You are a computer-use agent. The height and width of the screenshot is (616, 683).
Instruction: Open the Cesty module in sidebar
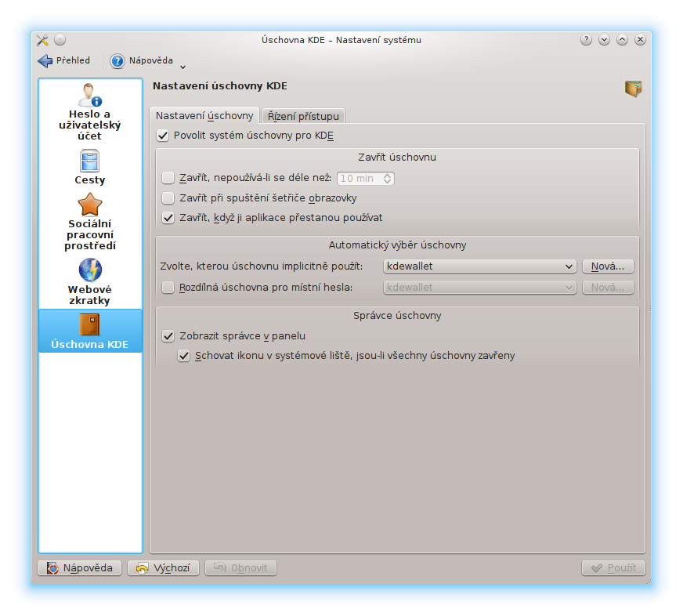pyautogui.click(x=90, y=168)
